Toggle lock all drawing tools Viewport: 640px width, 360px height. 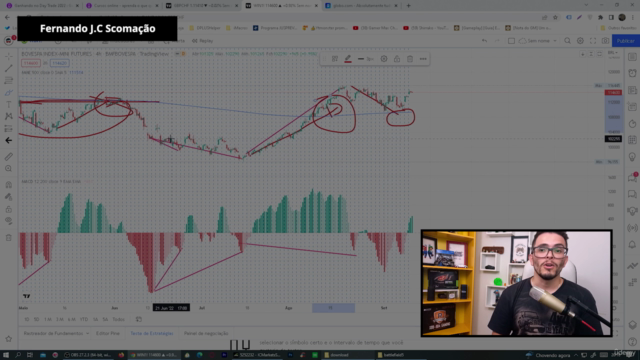[x=9, y=209]
